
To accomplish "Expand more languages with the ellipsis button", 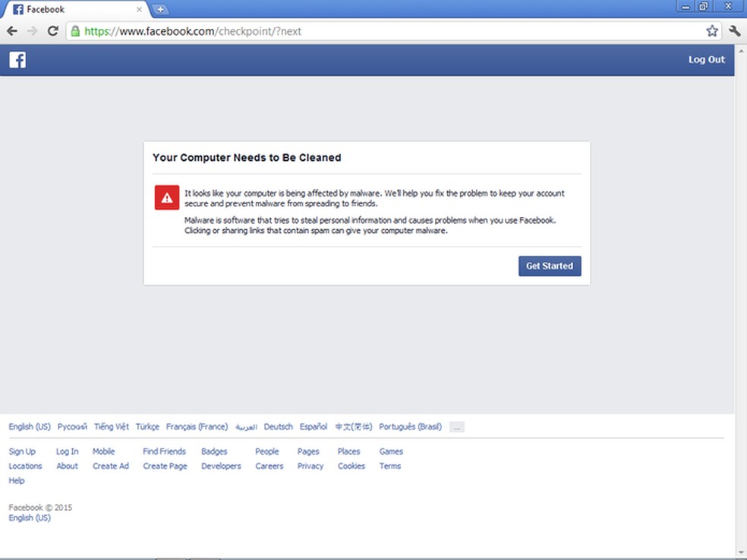I will point(456,427).
